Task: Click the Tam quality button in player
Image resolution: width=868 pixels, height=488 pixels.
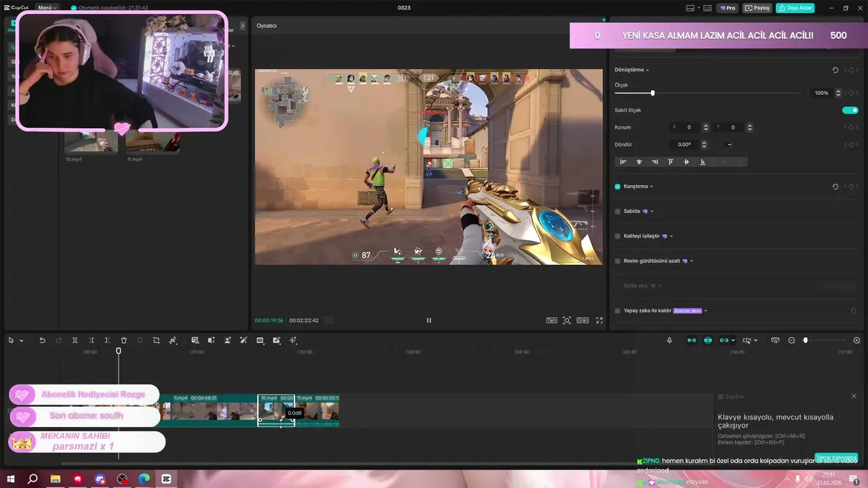Action: point(551,321)
